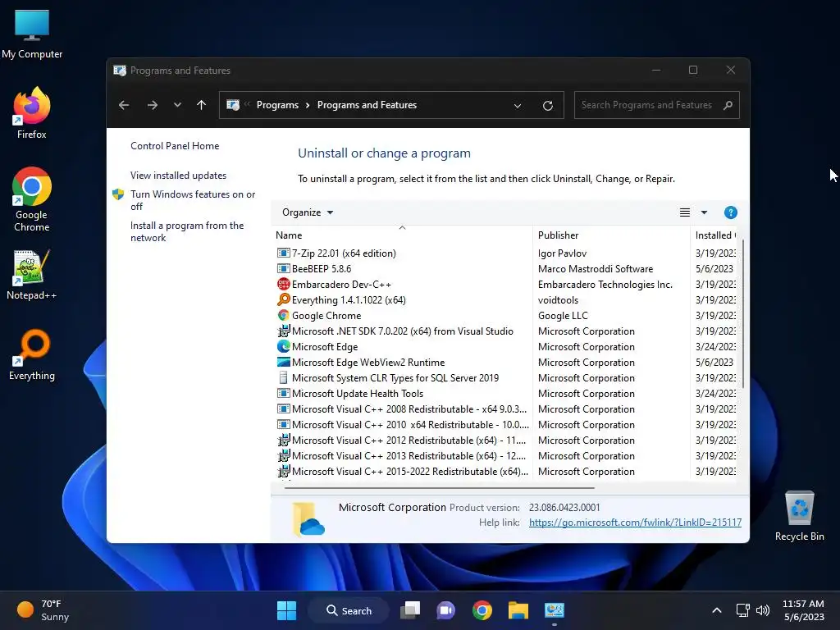Viewport: 840px width, 630px height.
Task: Select Microsoft Visual C++ 2010 x64 Redistributable row
Action: 505,424
